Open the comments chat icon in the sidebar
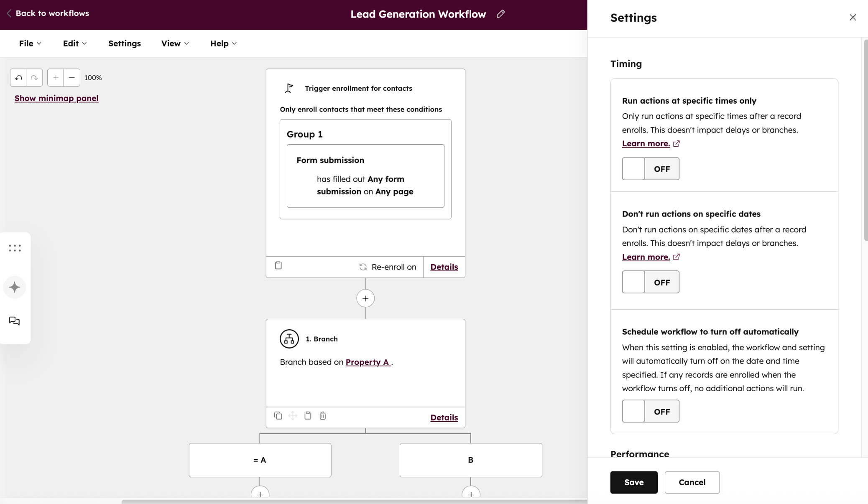The height and width of the screenshot is (504, 868). [15, 321]
